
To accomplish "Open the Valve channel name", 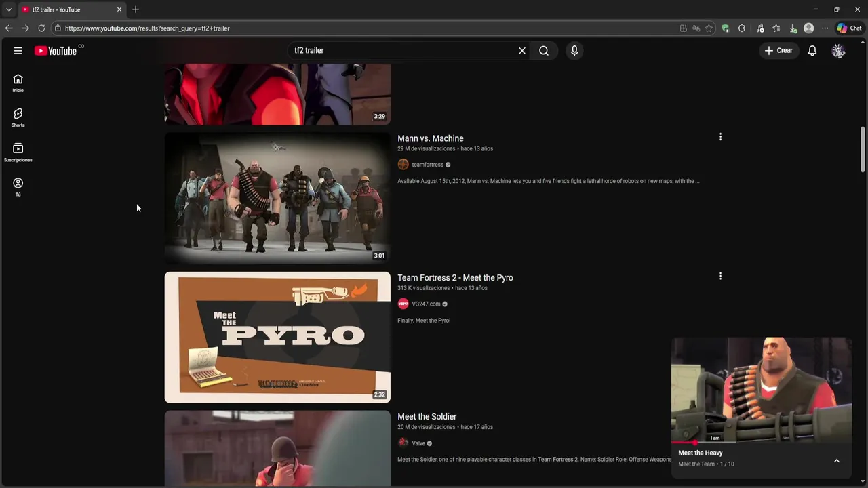I will (x=418, y=443).
